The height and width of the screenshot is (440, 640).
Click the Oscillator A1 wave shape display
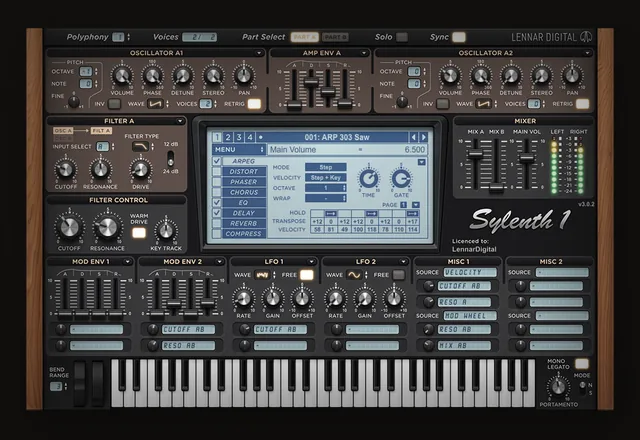155,104
